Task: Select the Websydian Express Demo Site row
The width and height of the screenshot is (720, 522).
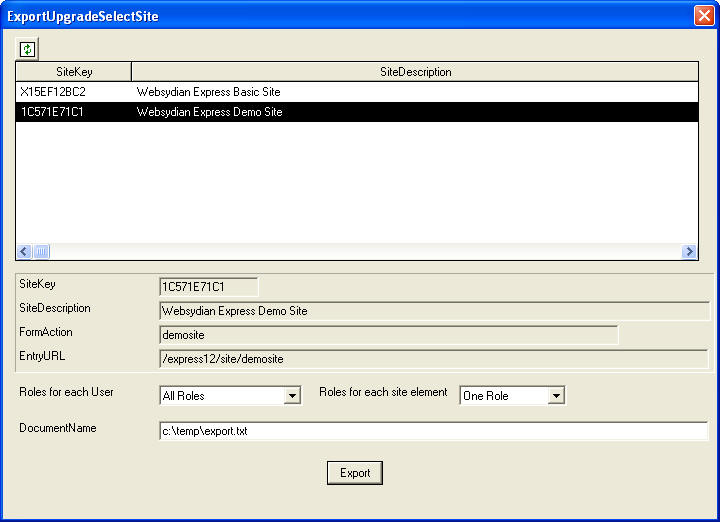Action: click(x=357, y=112)
